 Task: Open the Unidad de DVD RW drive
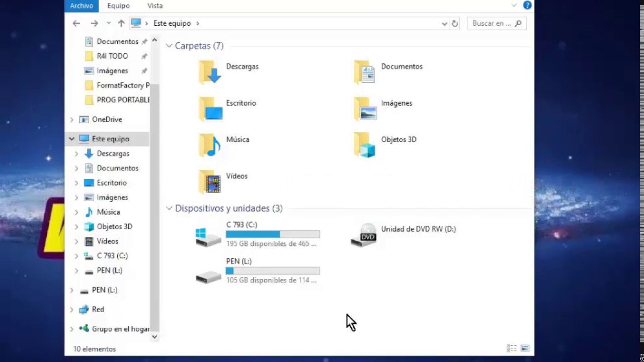point(364,234)
